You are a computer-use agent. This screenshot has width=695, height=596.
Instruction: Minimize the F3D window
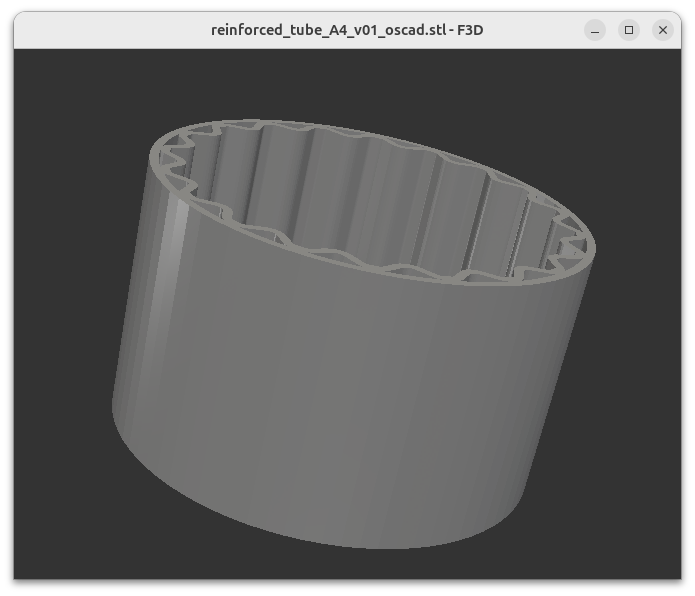[x=595, y=30]
